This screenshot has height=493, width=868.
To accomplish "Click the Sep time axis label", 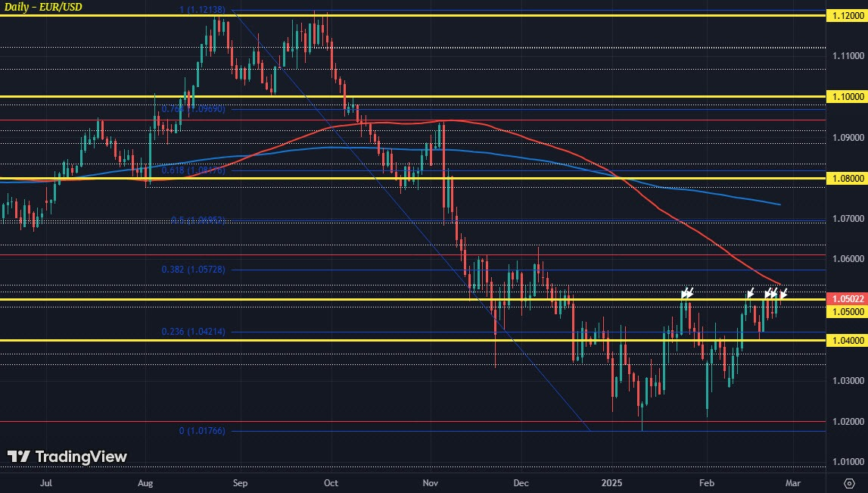I will coord(240,483).
